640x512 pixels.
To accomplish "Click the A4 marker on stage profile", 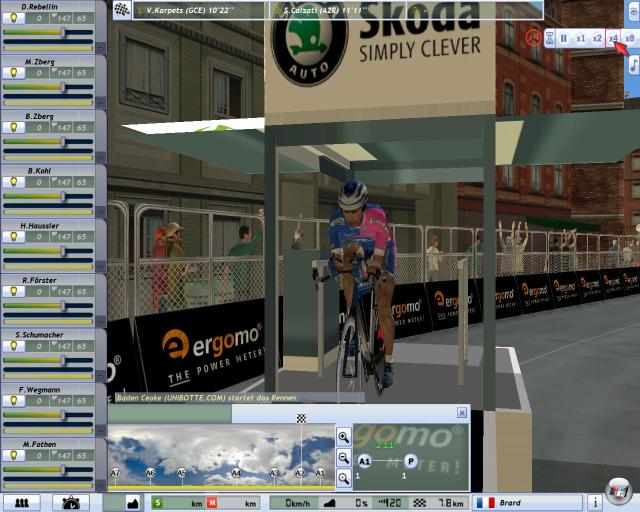I will click(236, 473).
